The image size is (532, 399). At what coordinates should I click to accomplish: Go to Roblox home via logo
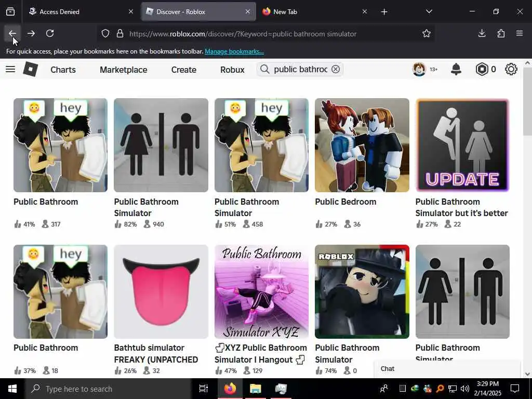pyautogui.click(x=31, y=69)
